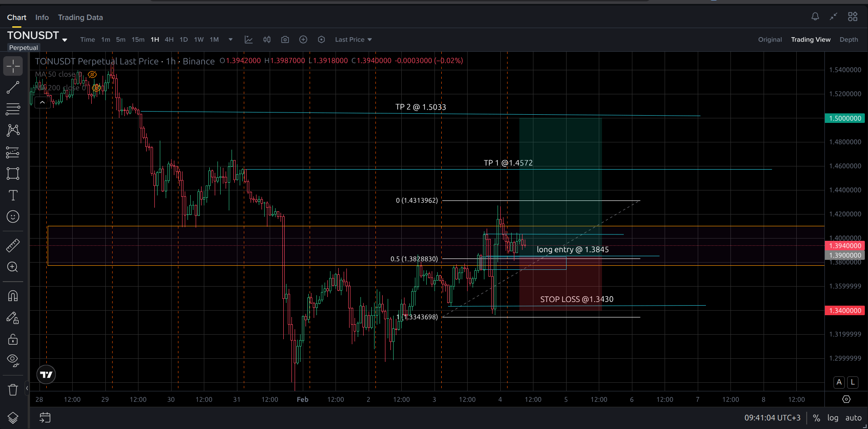Select the 15m interval

click(x=138, y=39)
